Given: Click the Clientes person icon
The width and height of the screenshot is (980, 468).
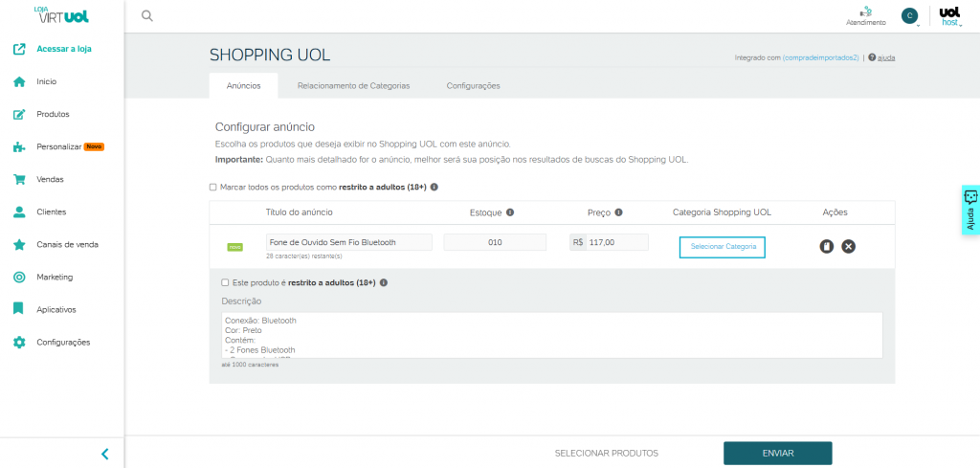Looking at the screenshot, I should [19, 212].
